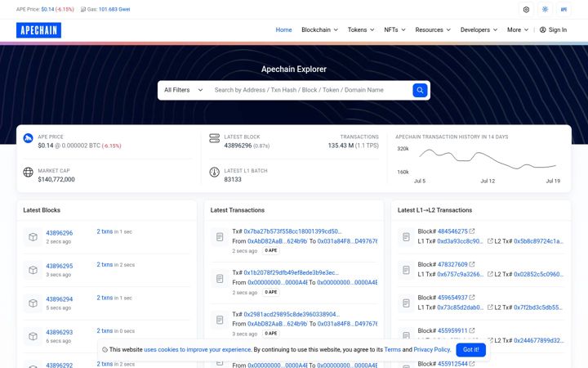Screen dimensions: 588x368
Task: Click the document icon beside Block# 478327609
Action: (406, 270)
